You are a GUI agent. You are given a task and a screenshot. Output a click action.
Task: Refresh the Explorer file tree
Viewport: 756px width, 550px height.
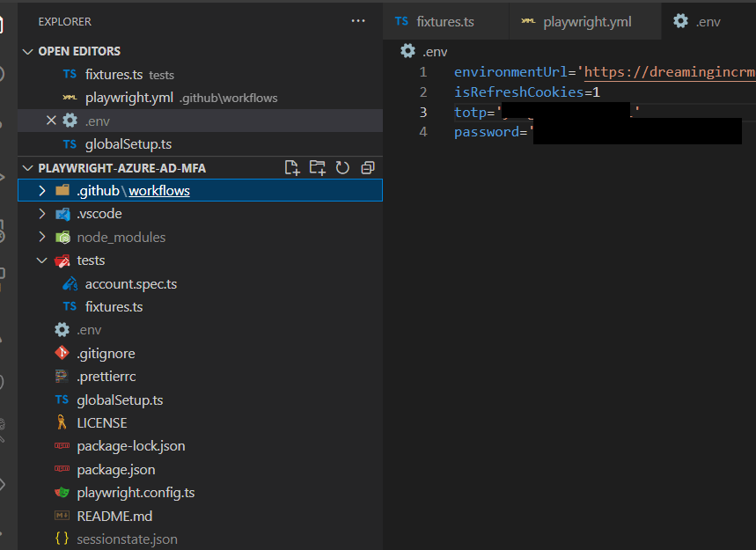[342, 167]
